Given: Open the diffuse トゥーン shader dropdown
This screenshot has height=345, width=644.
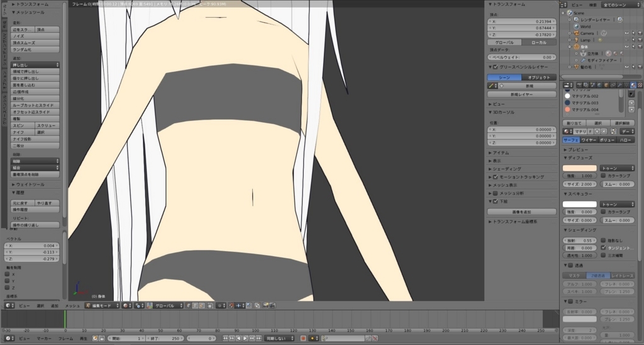Looking at the screenshot, I should tap(618, 168).
